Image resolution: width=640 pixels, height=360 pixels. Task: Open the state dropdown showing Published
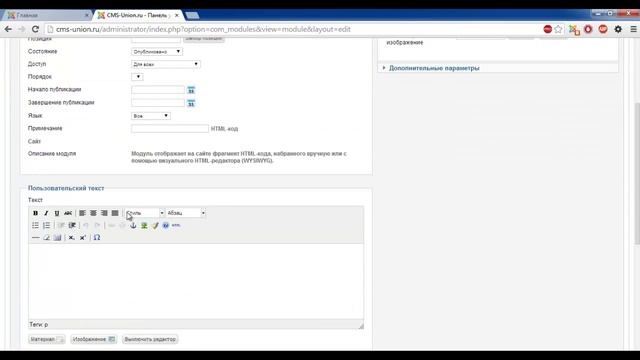coord(157,52)
